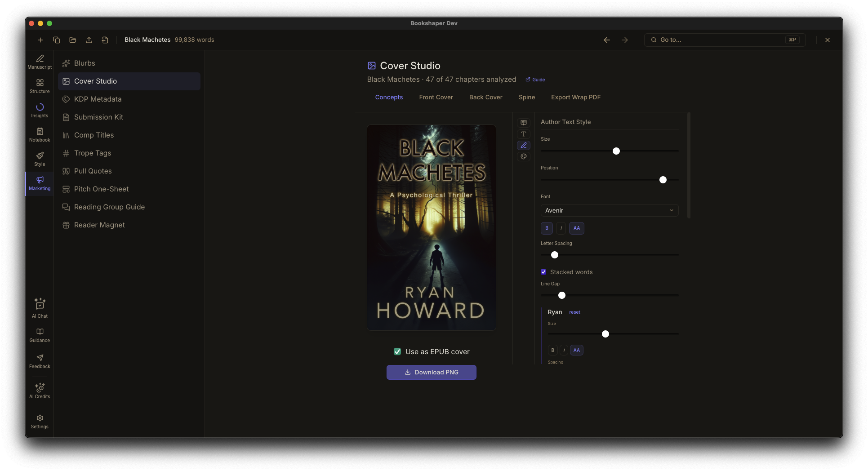Click the style panel vertical scrollbar

[689, 165]
